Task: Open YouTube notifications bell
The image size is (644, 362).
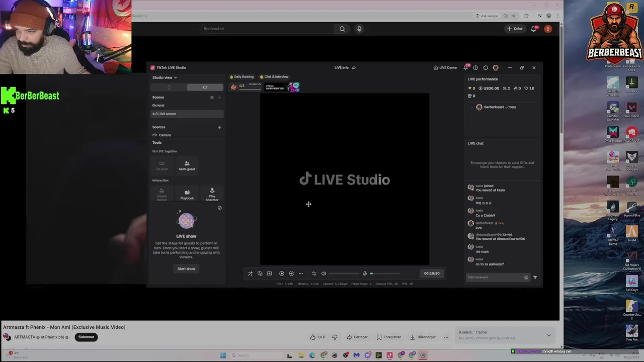Action: coord(534,29)
